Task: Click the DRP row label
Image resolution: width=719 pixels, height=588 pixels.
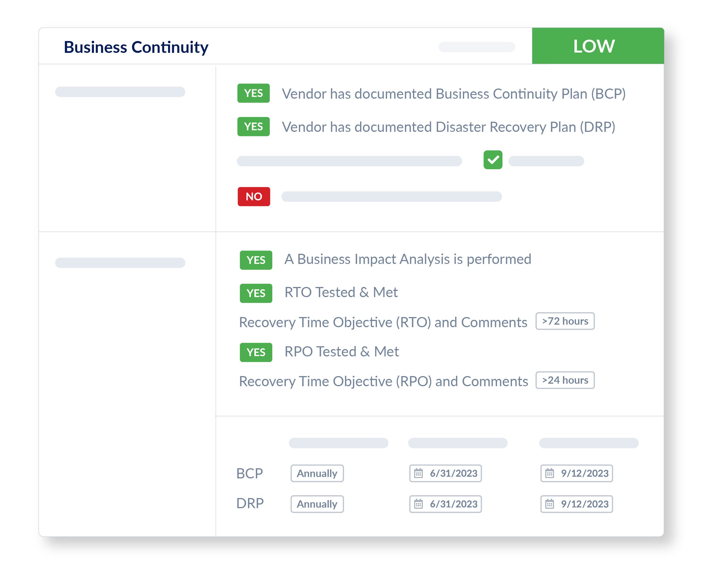Action: 250,504
